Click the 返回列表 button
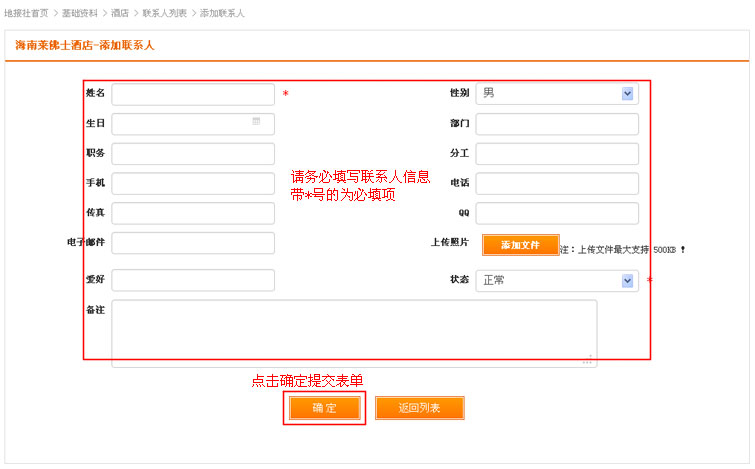The image size is (755, 469). 419,408
